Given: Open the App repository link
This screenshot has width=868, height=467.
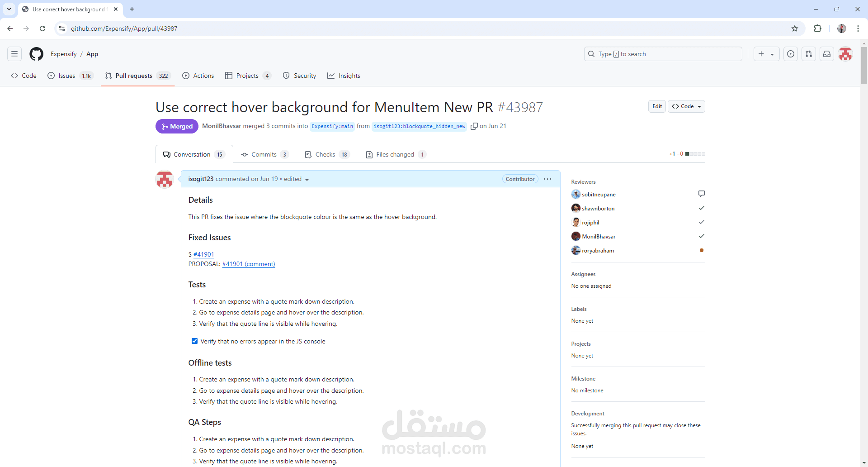Looking at the screenshot, I should (x=92, y=54).
